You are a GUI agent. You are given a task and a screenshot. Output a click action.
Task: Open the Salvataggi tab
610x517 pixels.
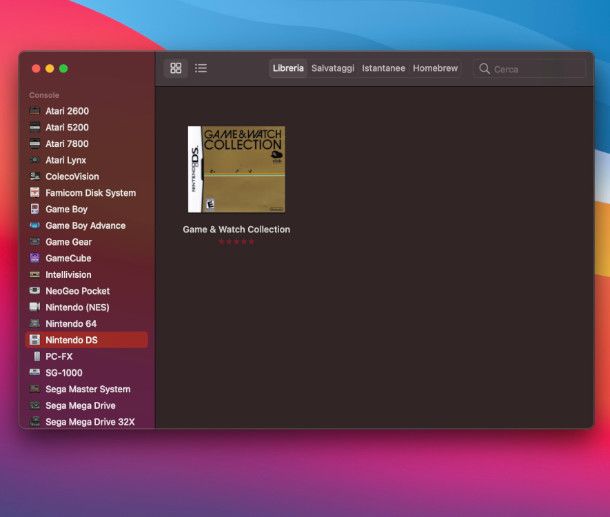point(333,68)
